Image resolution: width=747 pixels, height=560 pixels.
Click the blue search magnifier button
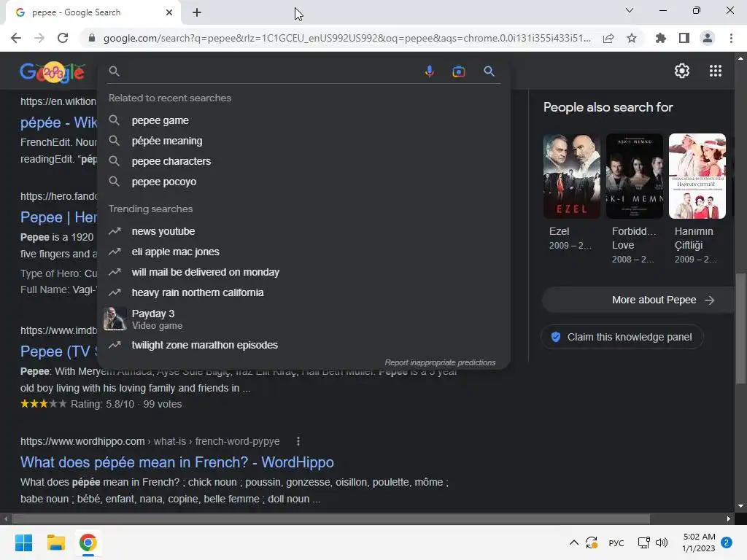489,71
